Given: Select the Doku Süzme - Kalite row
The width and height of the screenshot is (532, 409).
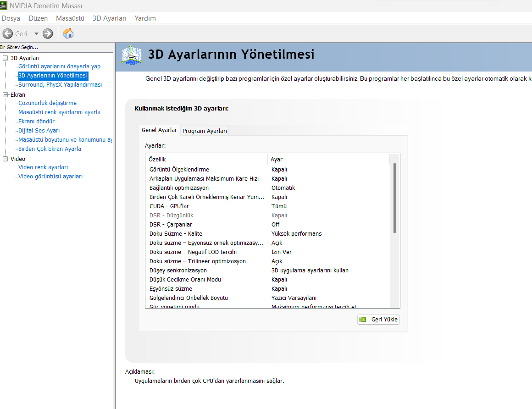Looking at the screenshot, I should 268,234.
